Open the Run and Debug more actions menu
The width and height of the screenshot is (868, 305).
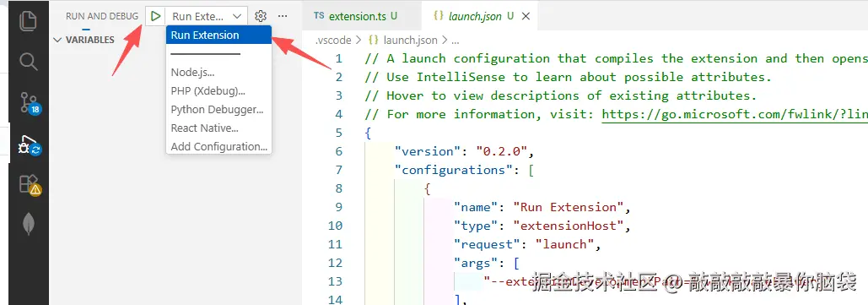[283, 16]
